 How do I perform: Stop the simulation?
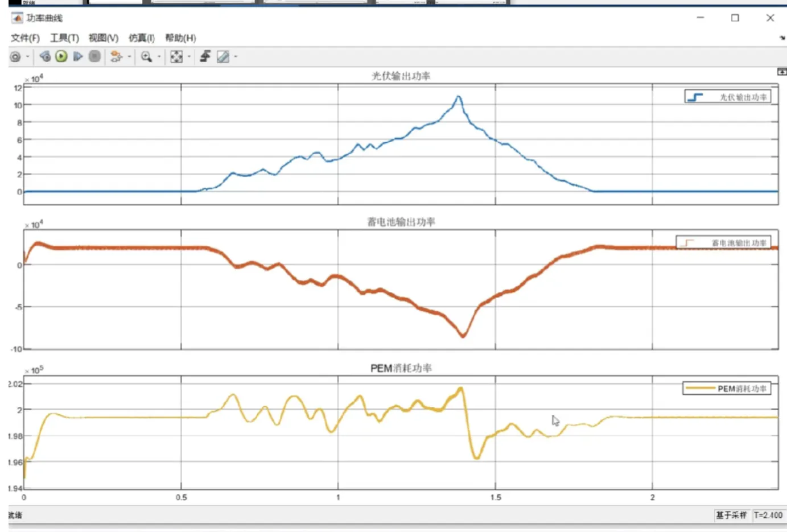94,56
